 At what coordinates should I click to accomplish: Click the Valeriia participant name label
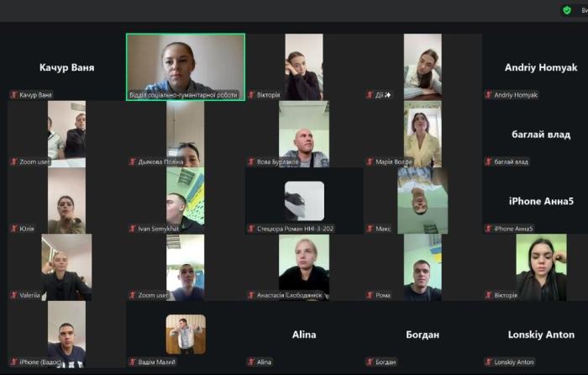click(x=29, y=295)
